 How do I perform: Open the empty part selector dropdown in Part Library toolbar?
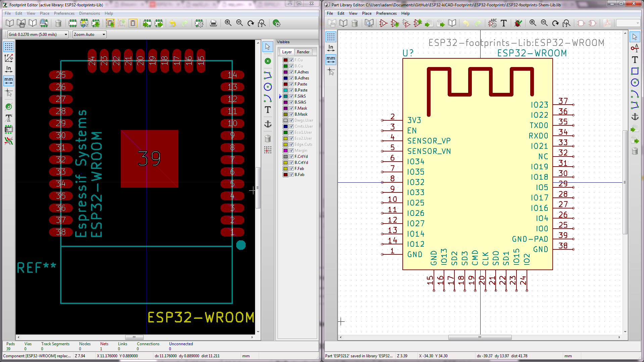[628, 23]
